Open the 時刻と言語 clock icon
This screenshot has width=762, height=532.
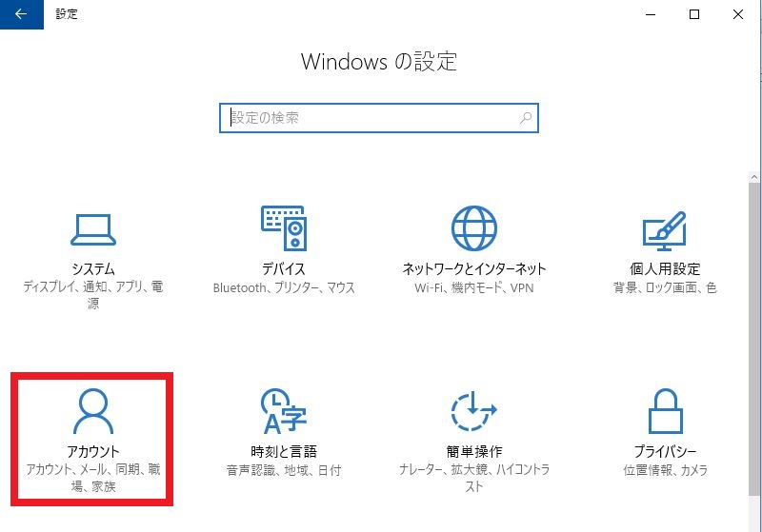tap(284, 410)
